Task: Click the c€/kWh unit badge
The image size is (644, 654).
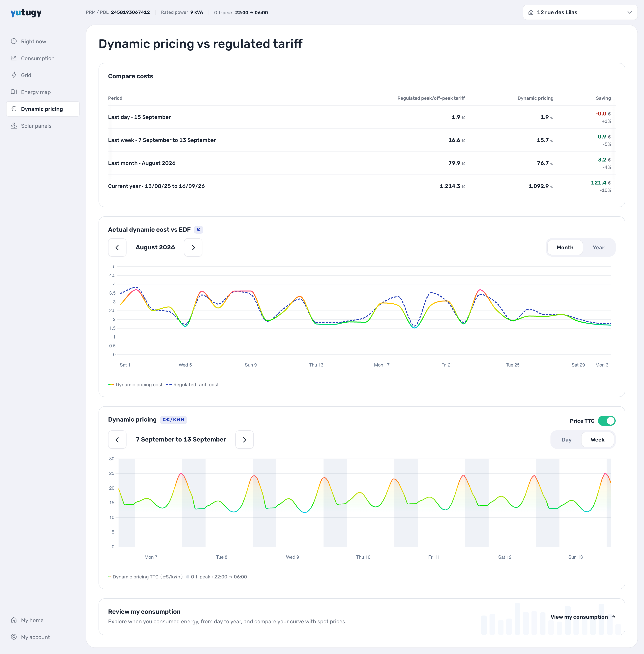Action: pyautogui.click(x=173, y=420)
